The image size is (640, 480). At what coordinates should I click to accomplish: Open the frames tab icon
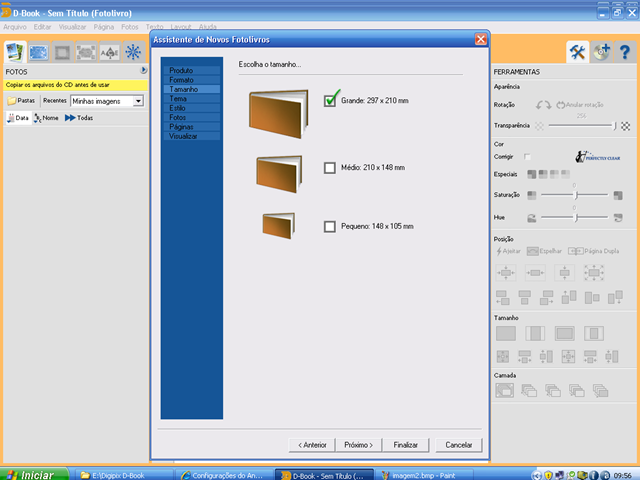point(62,52)
